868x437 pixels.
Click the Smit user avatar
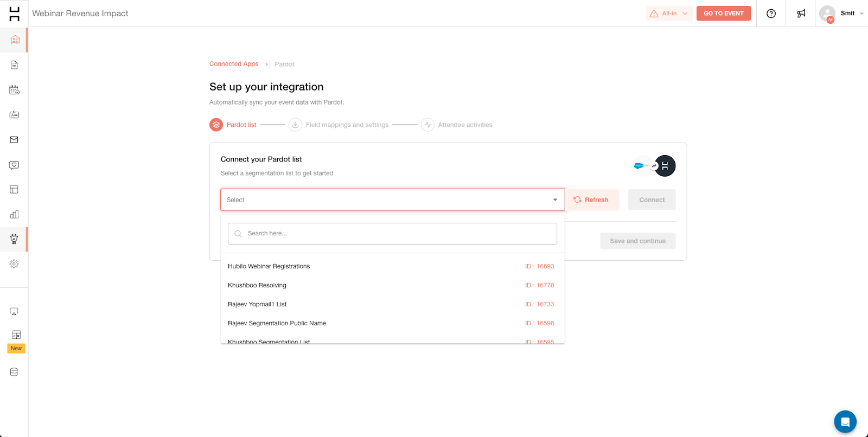(827, 14)
